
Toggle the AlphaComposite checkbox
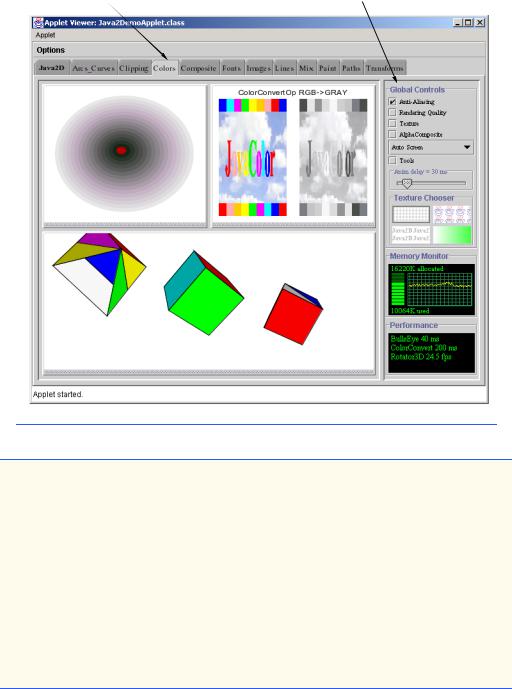[x=392, y=134]
